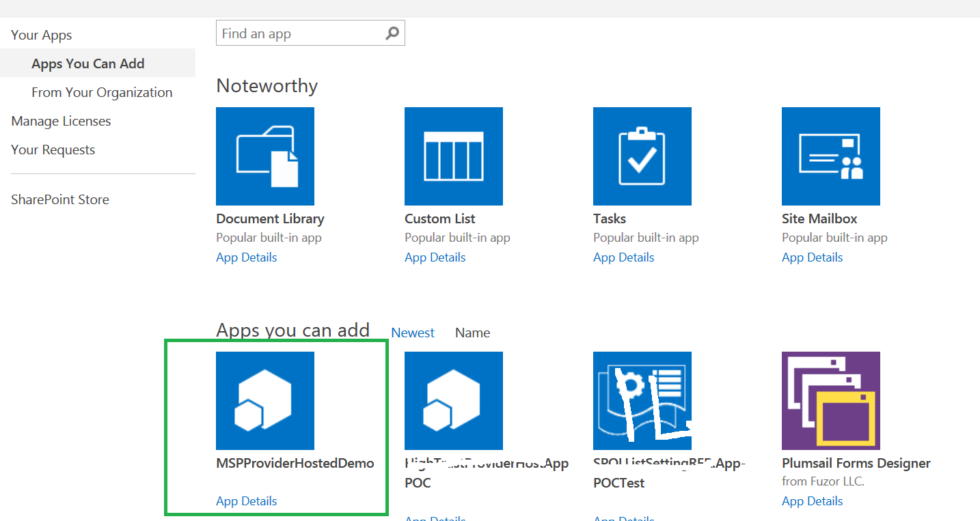Click the search magnifier icon
The width and height of the screenshot is (980, 521).
392,33
